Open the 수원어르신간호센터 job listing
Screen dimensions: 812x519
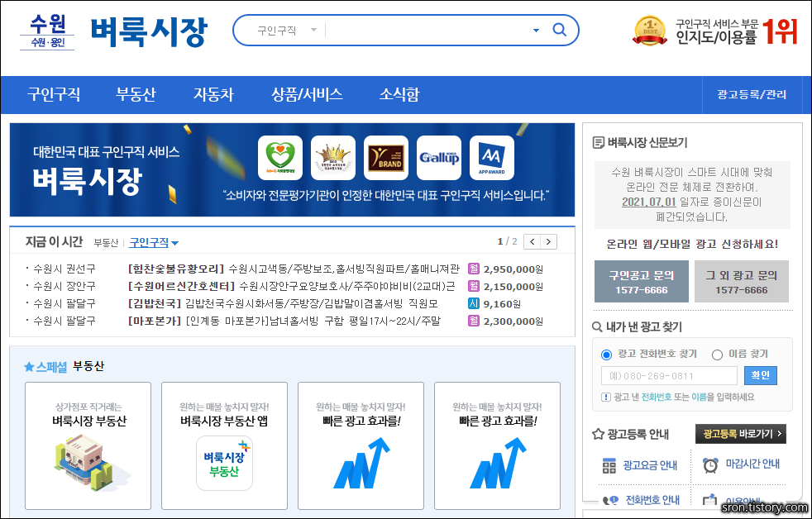[291, 286]
